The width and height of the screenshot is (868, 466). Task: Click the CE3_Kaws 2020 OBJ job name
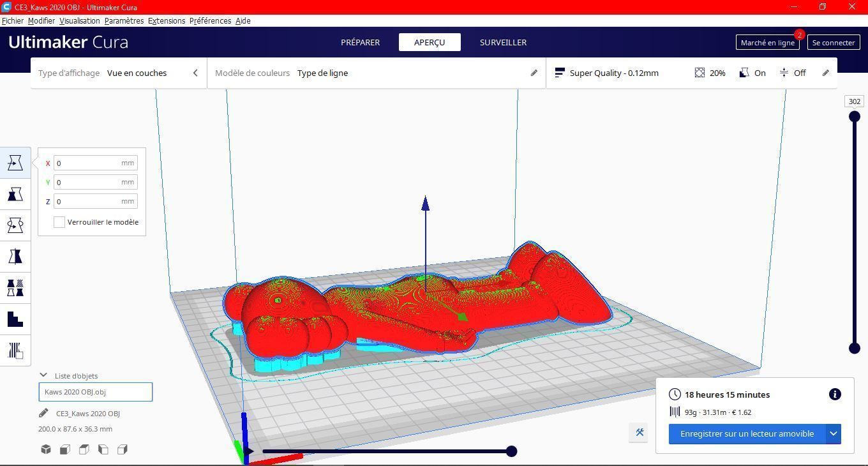tap(88, 414)
